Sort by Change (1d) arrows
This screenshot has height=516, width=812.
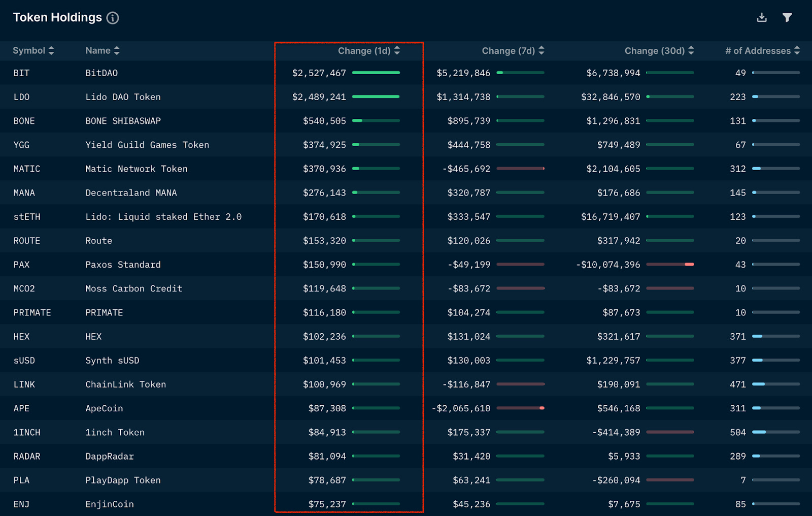point(397,51)
